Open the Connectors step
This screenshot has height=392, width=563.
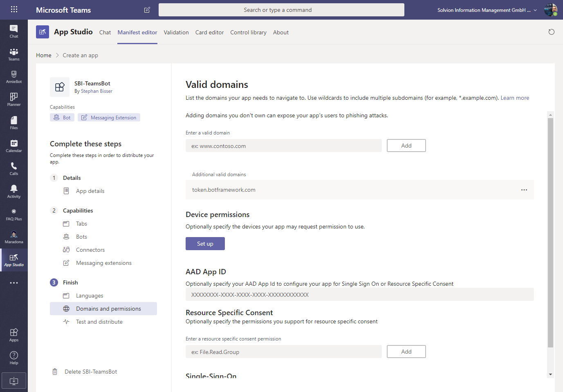point(90,250)
